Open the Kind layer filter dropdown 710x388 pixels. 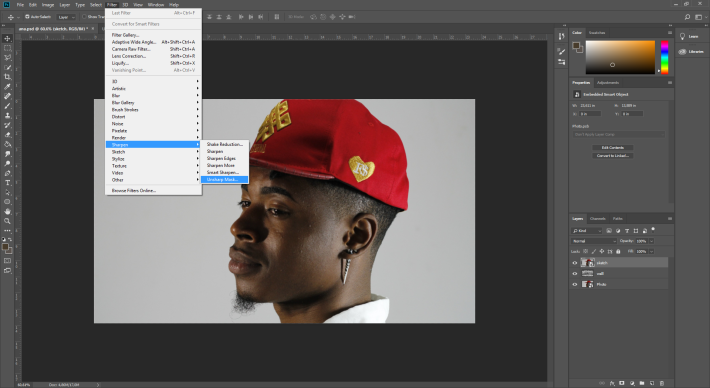[587, 231]
